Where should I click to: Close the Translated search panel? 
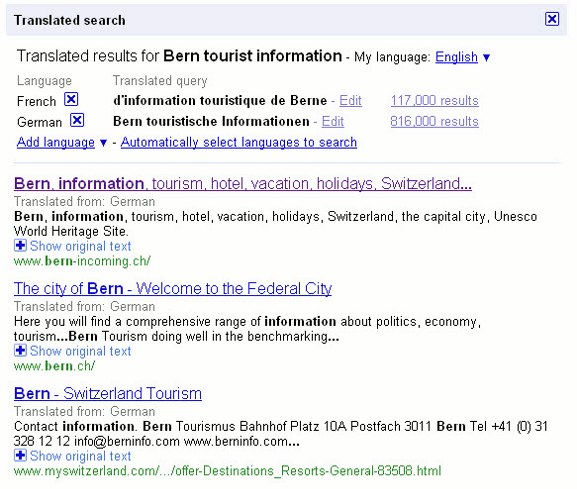(552, 19)
